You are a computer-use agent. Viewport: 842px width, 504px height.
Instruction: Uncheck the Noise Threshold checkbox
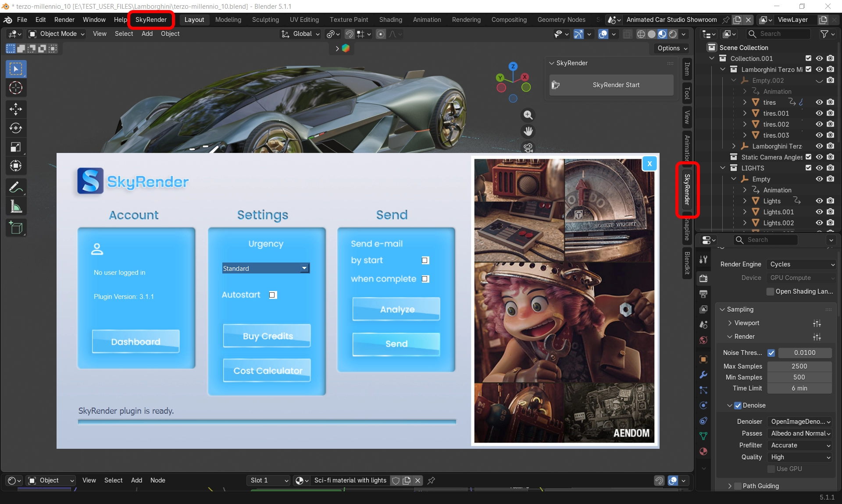771,353
